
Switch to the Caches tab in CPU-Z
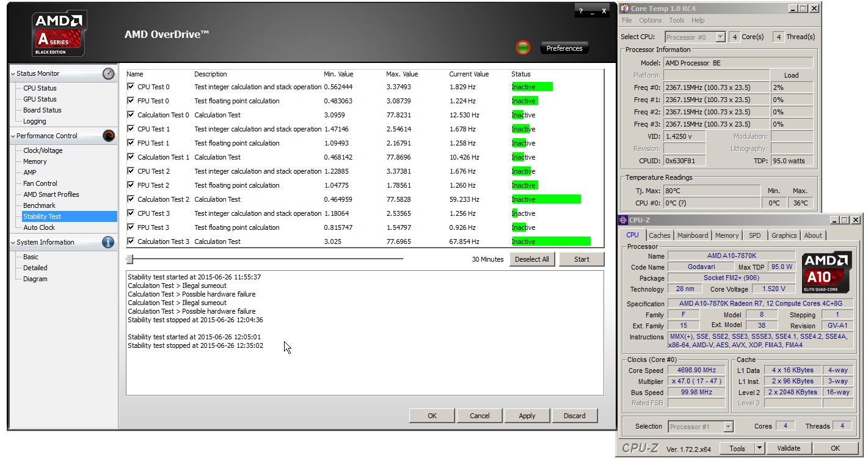click(x=660, y=235)
